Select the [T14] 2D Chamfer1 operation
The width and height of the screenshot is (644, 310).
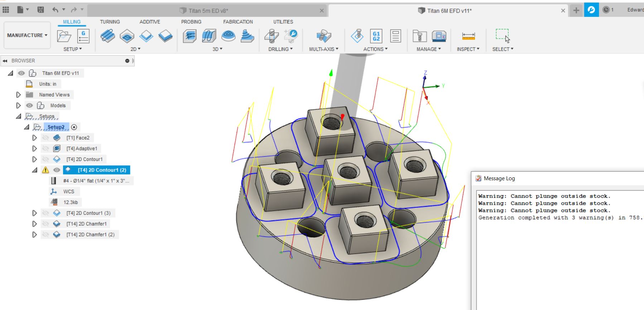(x=87, y=224)
